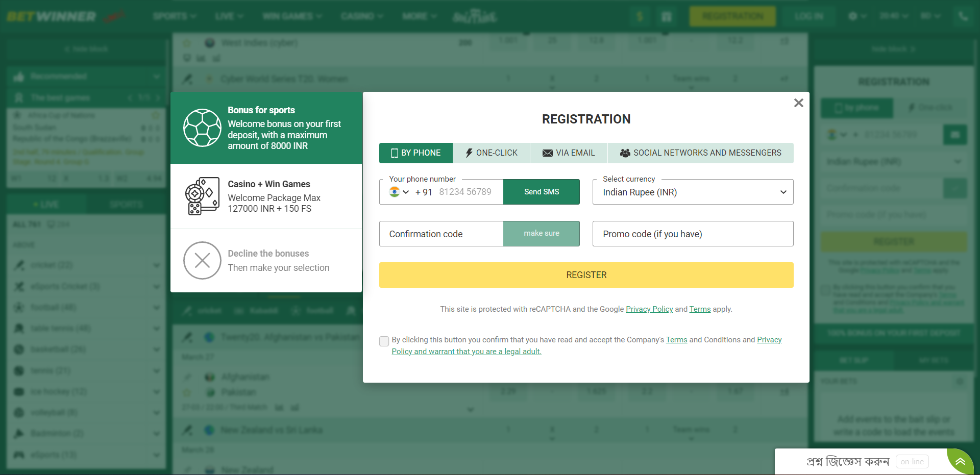Switch to the VIA EMAIL tab

click(x=569, y=153)
